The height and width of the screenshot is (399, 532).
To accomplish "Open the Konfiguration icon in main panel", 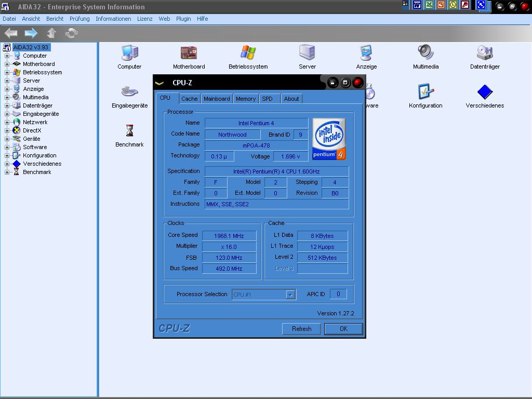I will (x=425, y=91).
